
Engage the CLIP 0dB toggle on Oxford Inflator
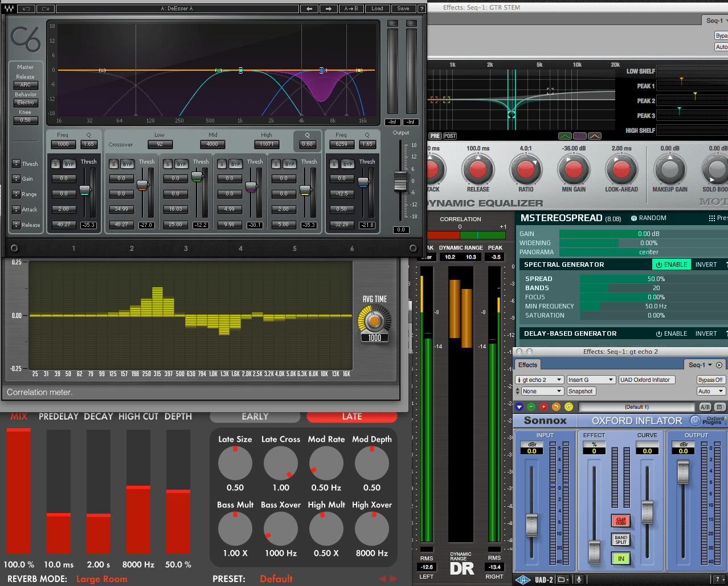[620, 521]
